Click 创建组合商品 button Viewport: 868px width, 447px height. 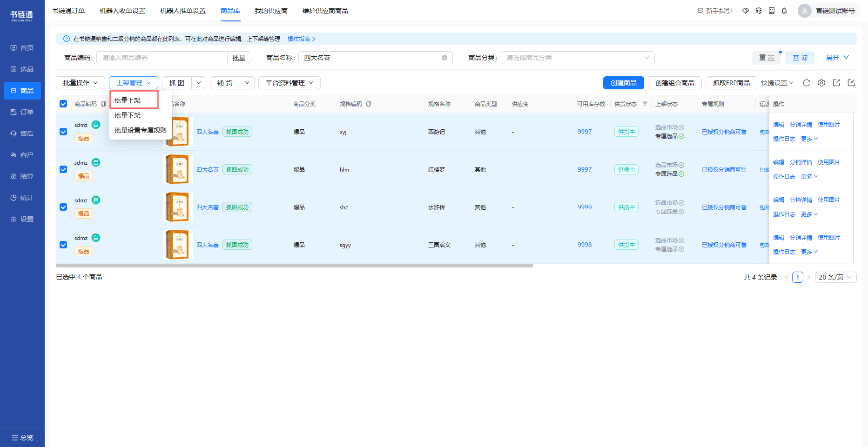[x=675, y=83]
